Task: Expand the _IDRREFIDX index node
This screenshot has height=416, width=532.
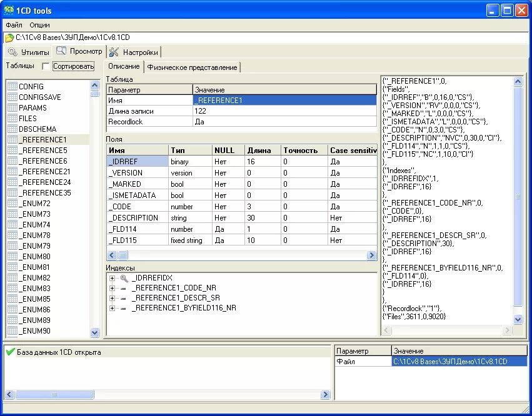Action: pyautogui.click(x=112, y=279)
